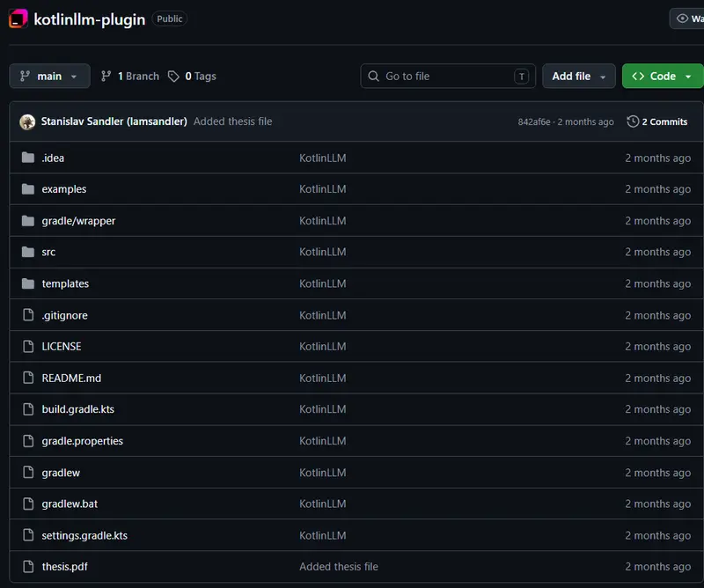Open the main branch selector dropdown
The width and height of the screenshot is (704, 588).
tap(49, 77)
